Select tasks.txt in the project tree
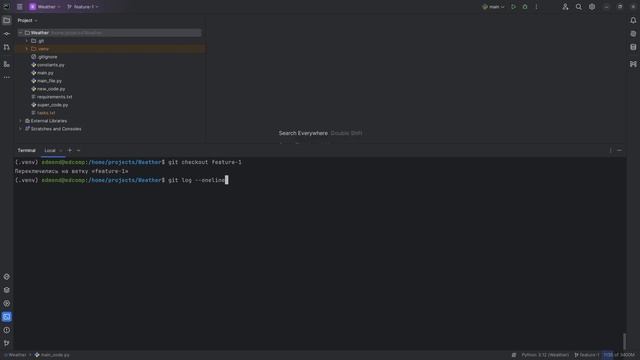Image resolution: width=640 pixels, height=360 pixels. 43,113
